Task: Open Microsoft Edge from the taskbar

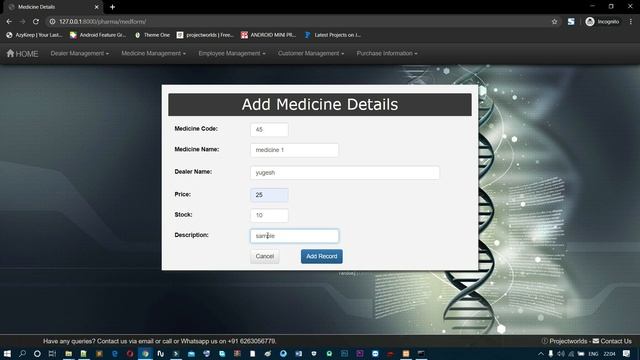Action: click(x=115, y=353)
